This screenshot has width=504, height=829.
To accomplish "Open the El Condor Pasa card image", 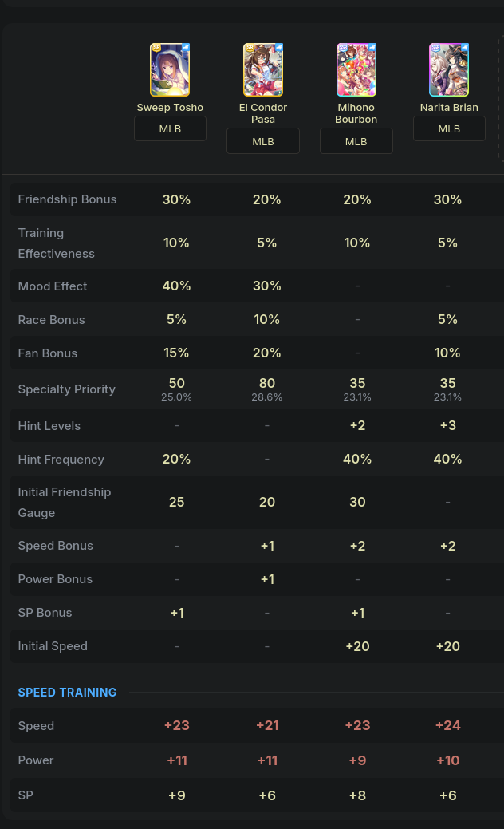I will [x=263, y=69].
